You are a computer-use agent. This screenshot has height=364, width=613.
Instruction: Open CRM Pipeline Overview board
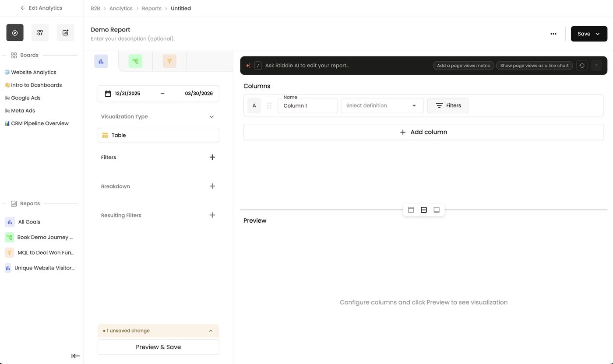(37, 123)
